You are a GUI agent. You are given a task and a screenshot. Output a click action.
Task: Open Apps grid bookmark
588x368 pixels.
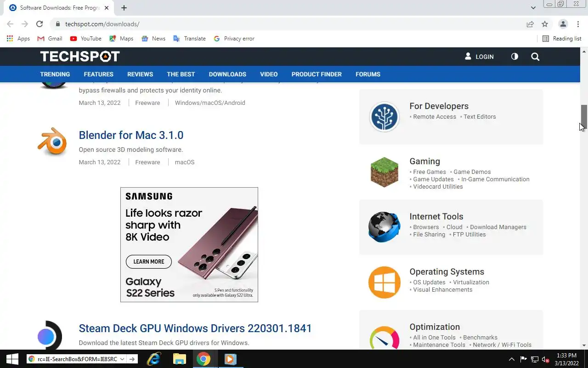(18, 39)
